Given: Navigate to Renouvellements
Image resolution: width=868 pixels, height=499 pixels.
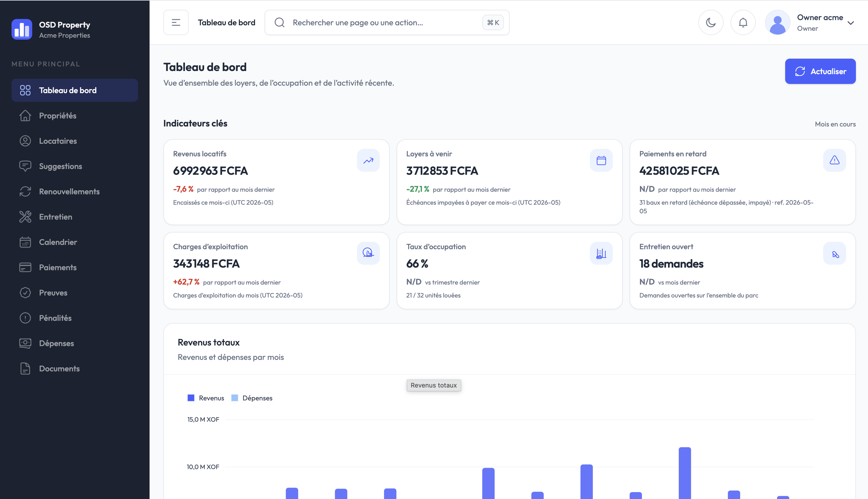Looking at the screenshot, I should pyautogui.click(x=75, y=191).
